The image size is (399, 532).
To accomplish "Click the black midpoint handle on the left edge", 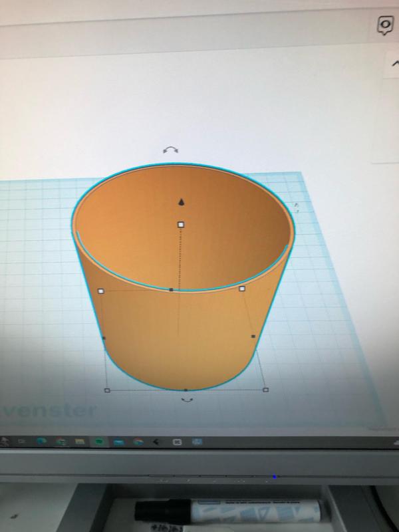I will [x=104, y=338].
